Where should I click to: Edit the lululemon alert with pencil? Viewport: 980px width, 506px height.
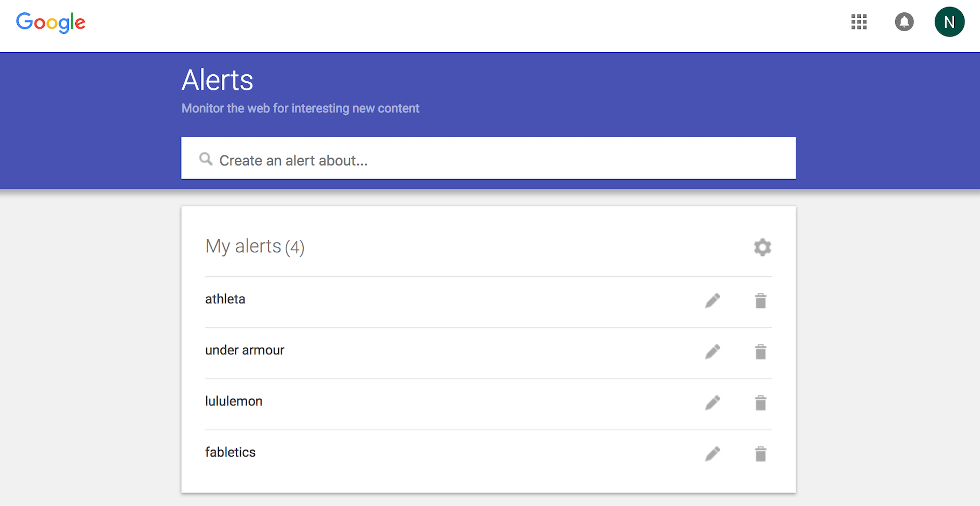[x=712, y=403]
